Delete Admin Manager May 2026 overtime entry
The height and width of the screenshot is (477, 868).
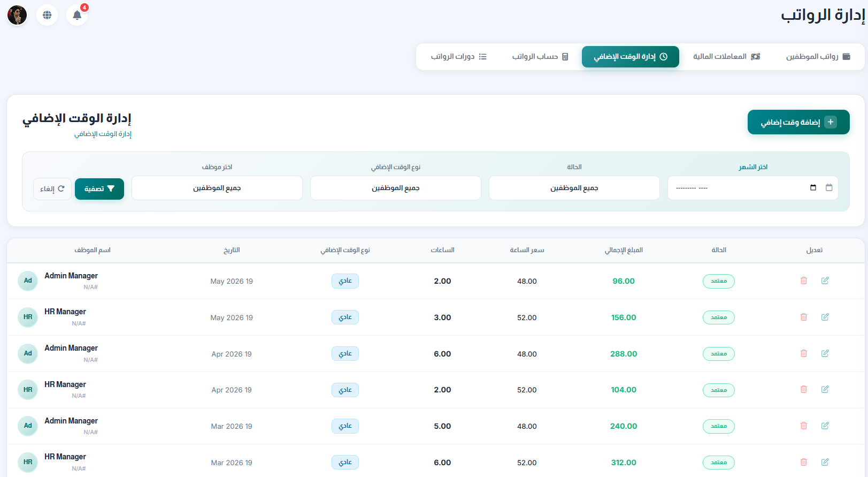803,281
